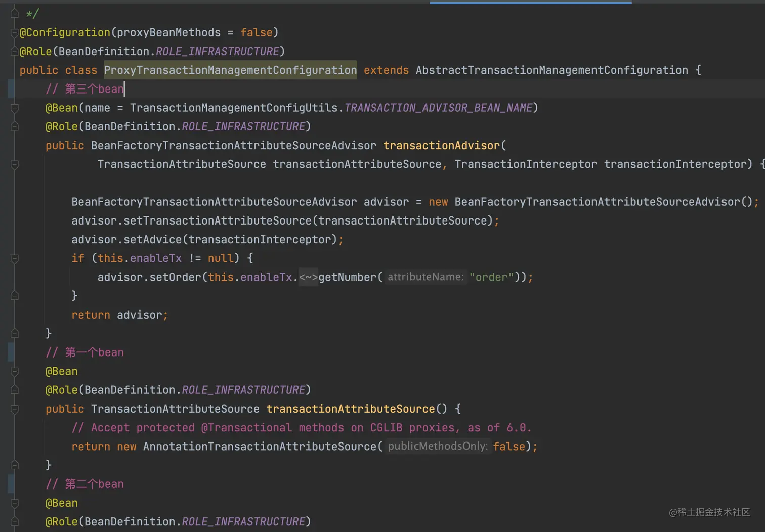Select the proxyBeanMethods attribute
This screenshot has width=765, height=532.
(x=168, y=33)
